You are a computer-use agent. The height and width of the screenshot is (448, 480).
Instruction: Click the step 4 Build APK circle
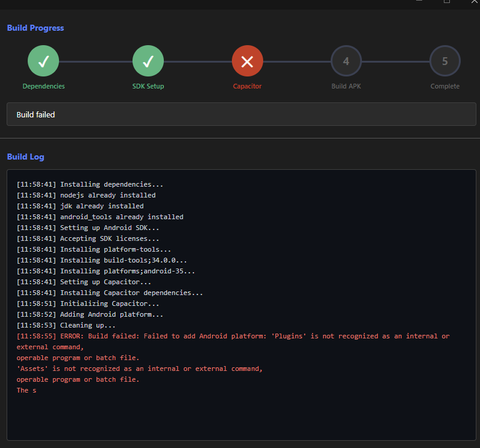pos(346,61)
